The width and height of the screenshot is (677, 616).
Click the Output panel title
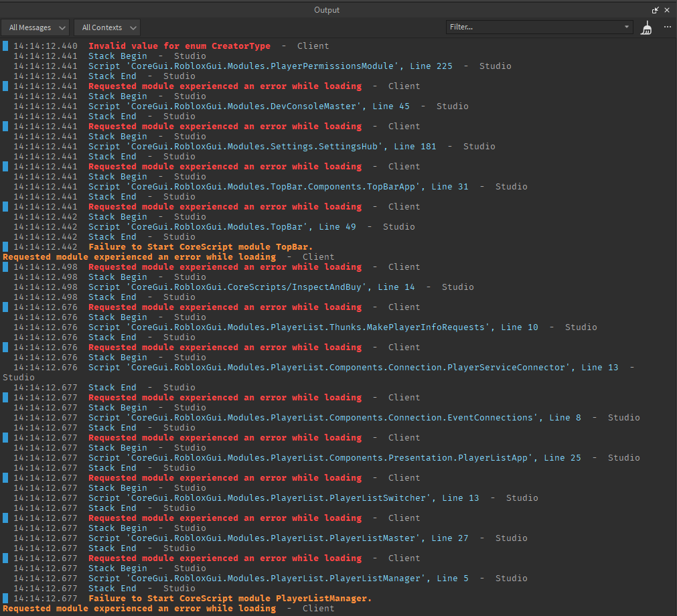[x=327, y=10]
